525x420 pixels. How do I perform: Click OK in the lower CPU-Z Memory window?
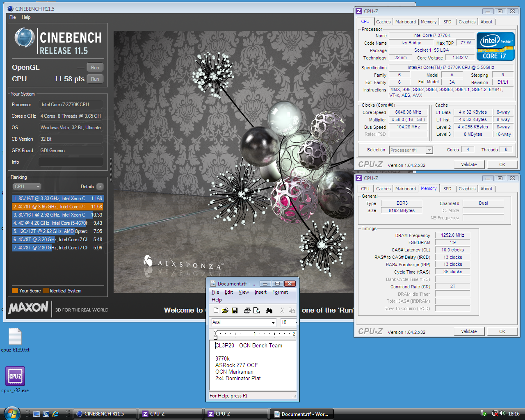tap(502, 331)
